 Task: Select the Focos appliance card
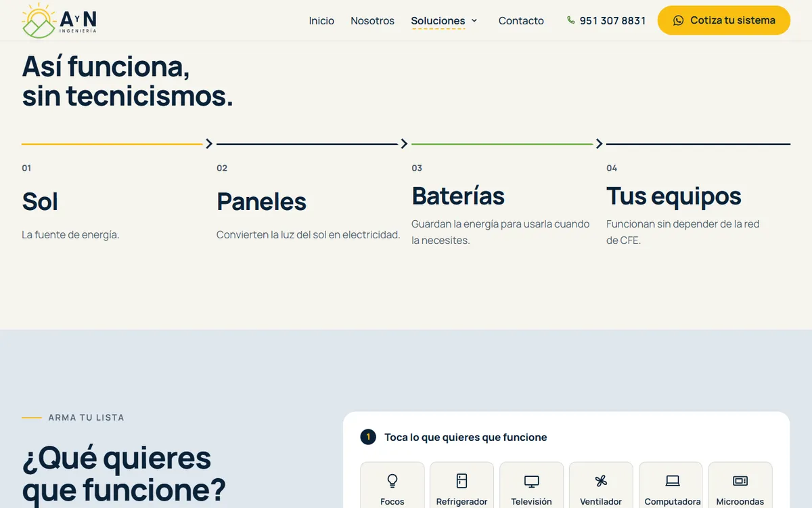pyautogui.click(x=392, y=485)
